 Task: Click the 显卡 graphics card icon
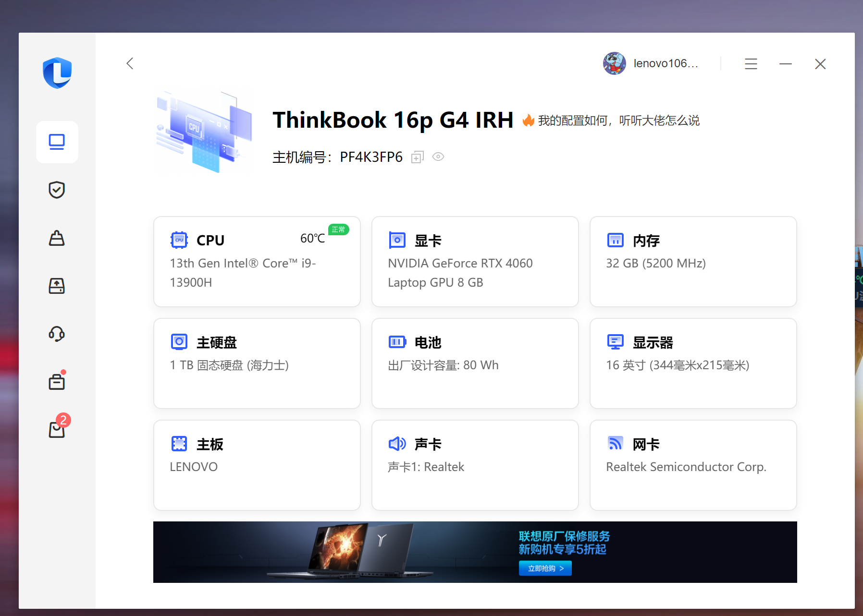click(x=397, y=240)
